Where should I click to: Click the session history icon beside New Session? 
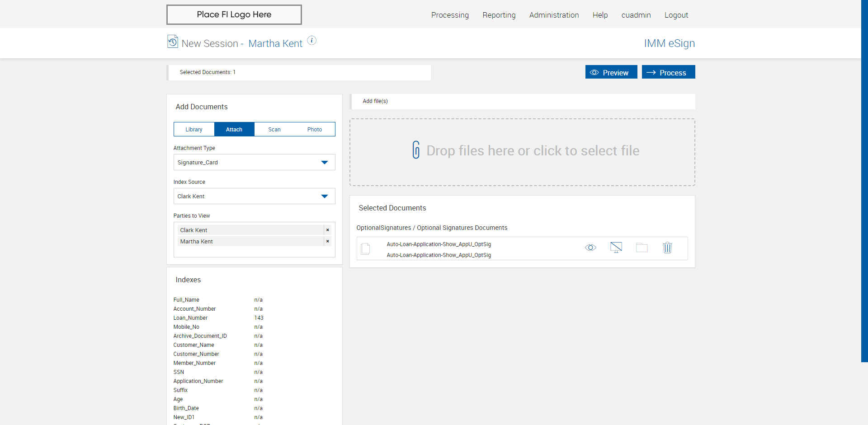point(172,42)
